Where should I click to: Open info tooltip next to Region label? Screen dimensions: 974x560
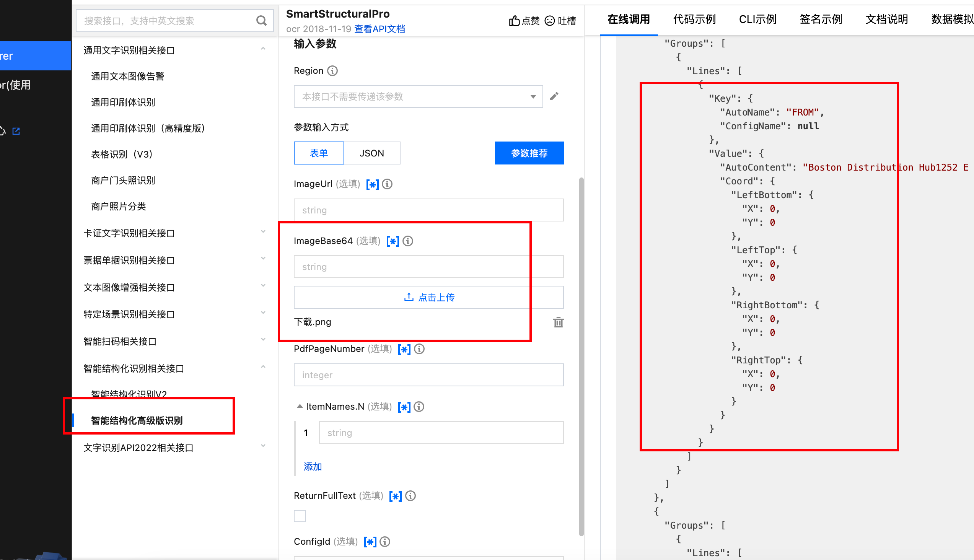click(x=332, y=71)
